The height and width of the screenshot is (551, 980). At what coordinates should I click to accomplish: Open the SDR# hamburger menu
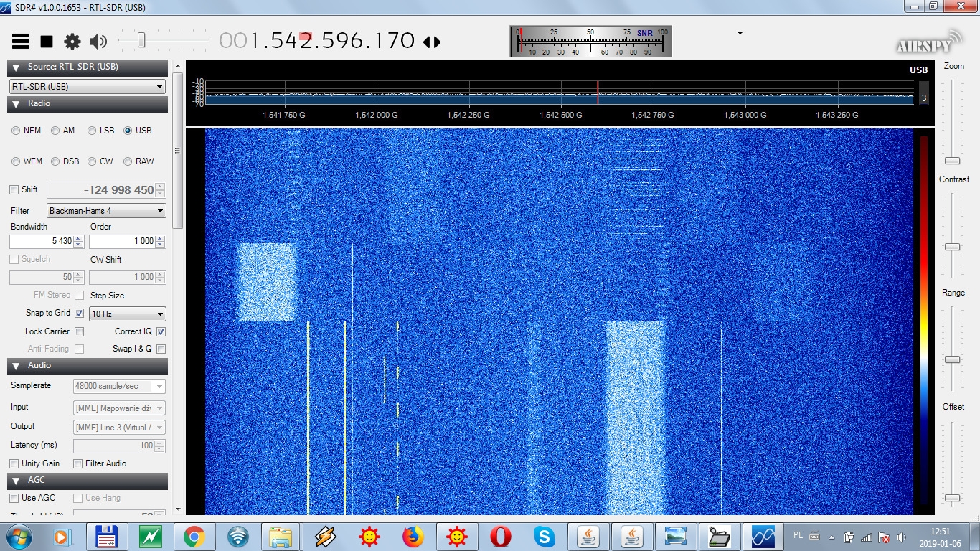[21, 41]
